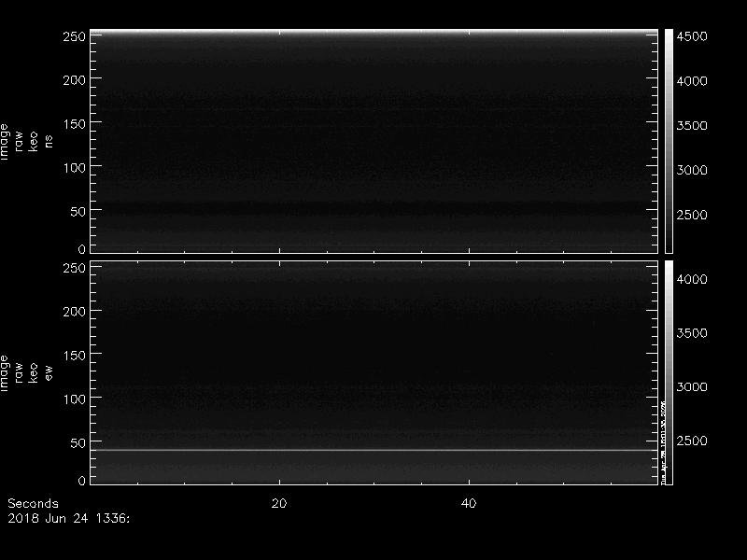Click '4000' on the ew colorbar scale
Image resolution: width=747 pixels, height=560 pixels.
point(692,279)
